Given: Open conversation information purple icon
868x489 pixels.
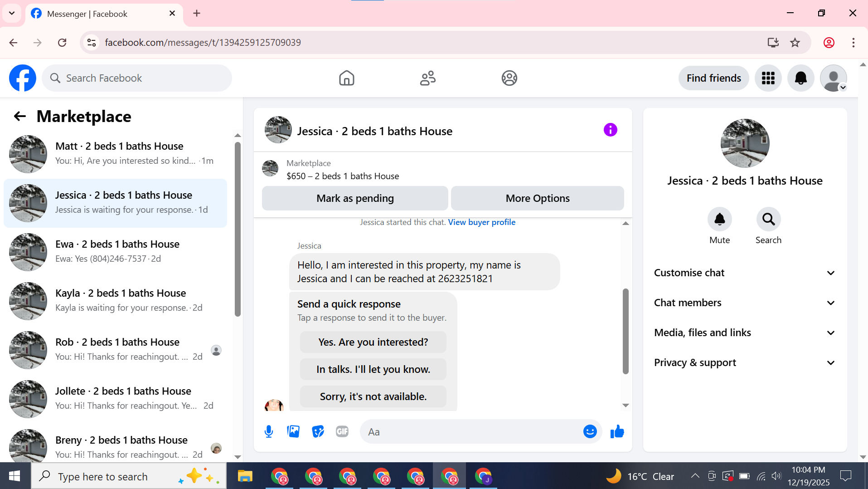Looking at the screenshot, I should pos(611,130).
